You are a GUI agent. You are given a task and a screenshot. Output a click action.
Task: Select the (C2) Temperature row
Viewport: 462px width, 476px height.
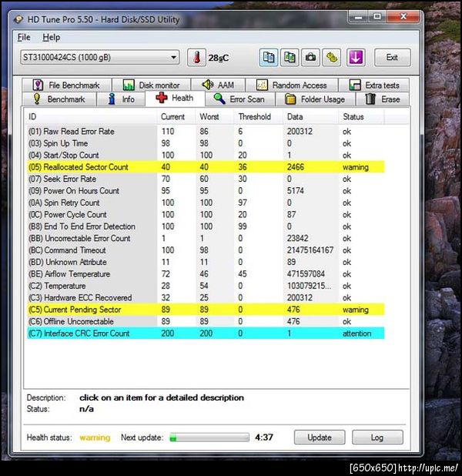[206, 286]
